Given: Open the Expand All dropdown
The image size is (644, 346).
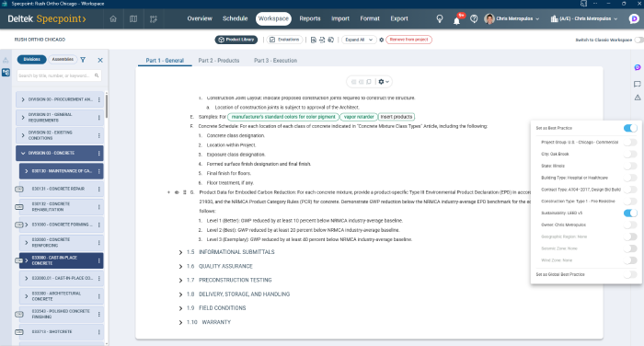Looking at the screenshot, I should [x=359, y=40].
